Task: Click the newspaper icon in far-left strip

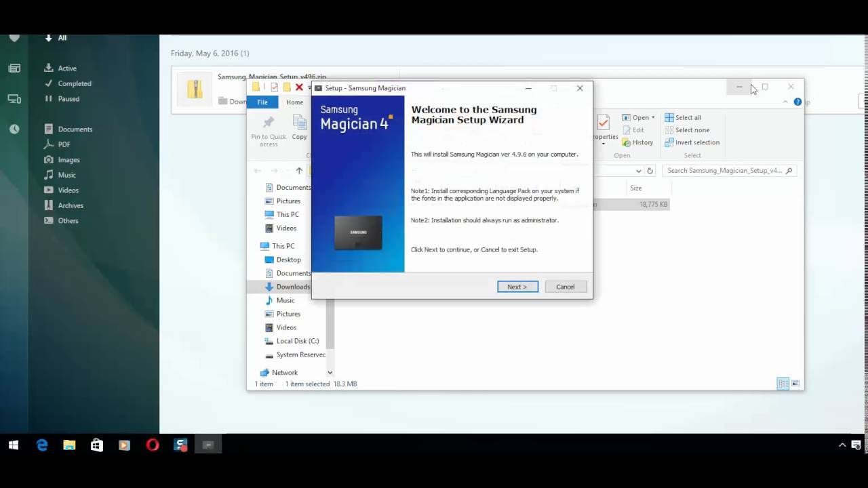Action: tap(14, 68)
